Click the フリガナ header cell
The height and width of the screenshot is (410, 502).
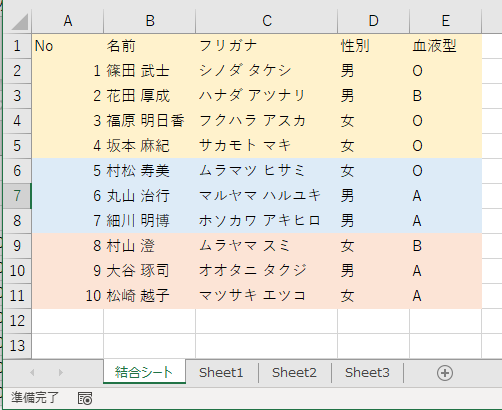(x=267, y=46)
